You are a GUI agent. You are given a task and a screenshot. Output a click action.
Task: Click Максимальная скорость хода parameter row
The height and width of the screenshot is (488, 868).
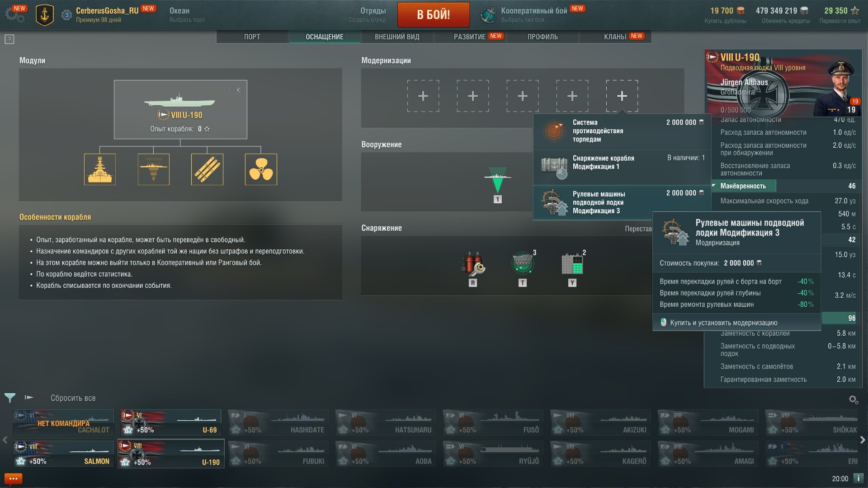click(788, 201)
